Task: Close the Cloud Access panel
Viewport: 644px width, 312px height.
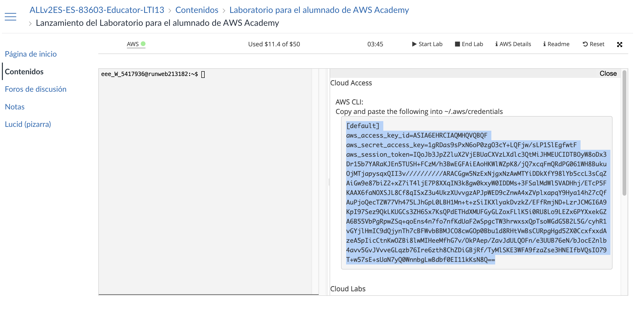Action: (x=608, y=73)
